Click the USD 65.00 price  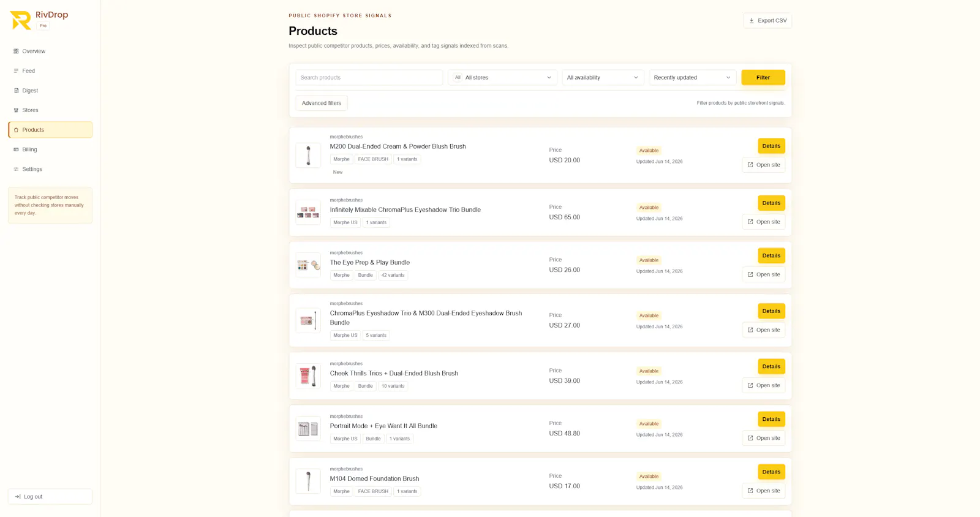[565, 217]
